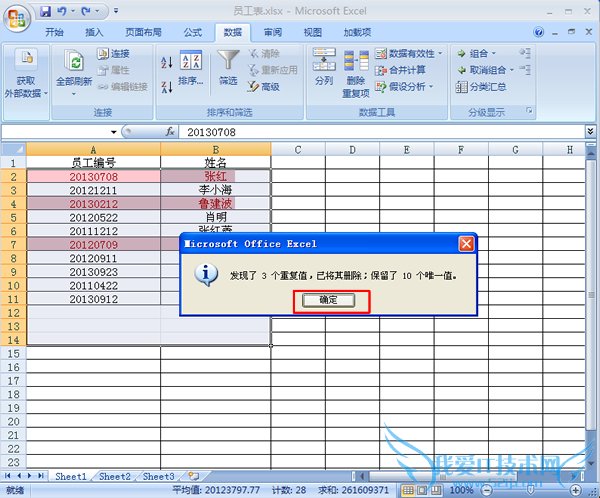Switch to Sheet1 tab
600x498 pixels.
point(71,476)
